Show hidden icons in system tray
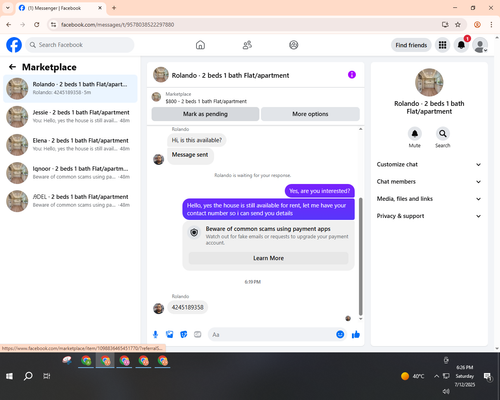 click(x=436, y=376)
